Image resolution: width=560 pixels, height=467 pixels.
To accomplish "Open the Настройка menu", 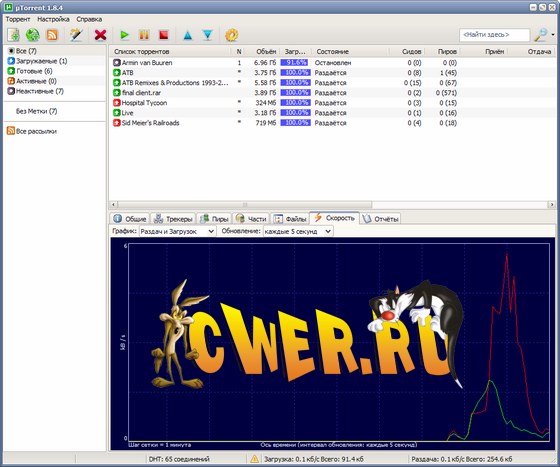I will point(53,19).
